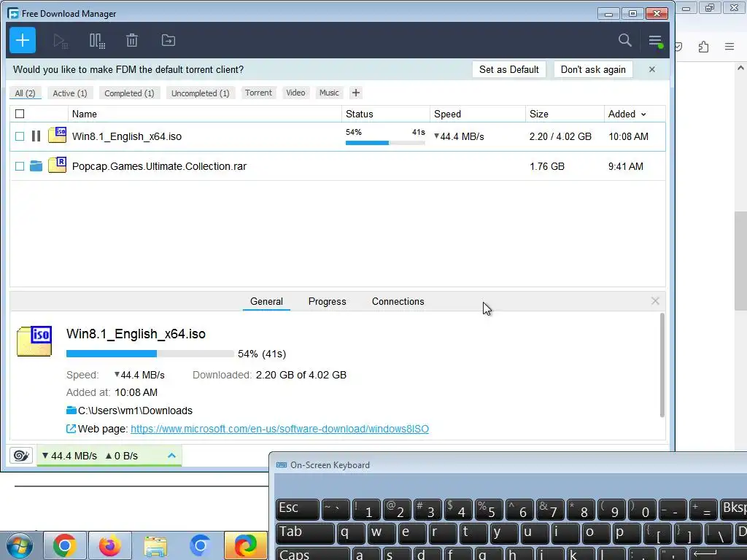Open the Windows Start button

point(19,545)
